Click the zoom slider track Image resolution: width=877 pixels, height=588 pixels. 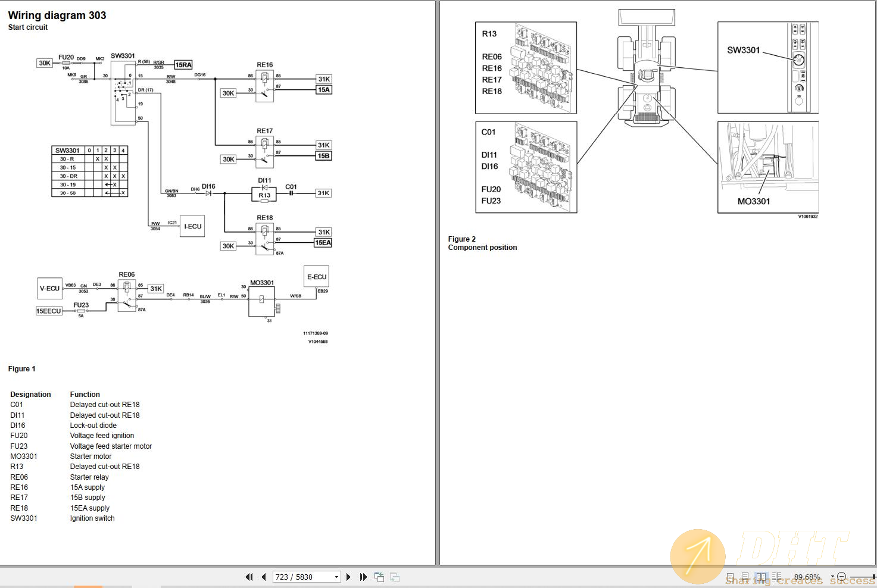tap(863, 577)
